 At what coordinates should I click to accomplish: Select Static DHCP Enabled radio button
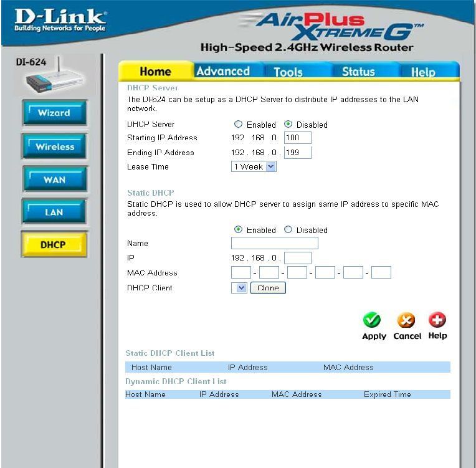[238, 229]
